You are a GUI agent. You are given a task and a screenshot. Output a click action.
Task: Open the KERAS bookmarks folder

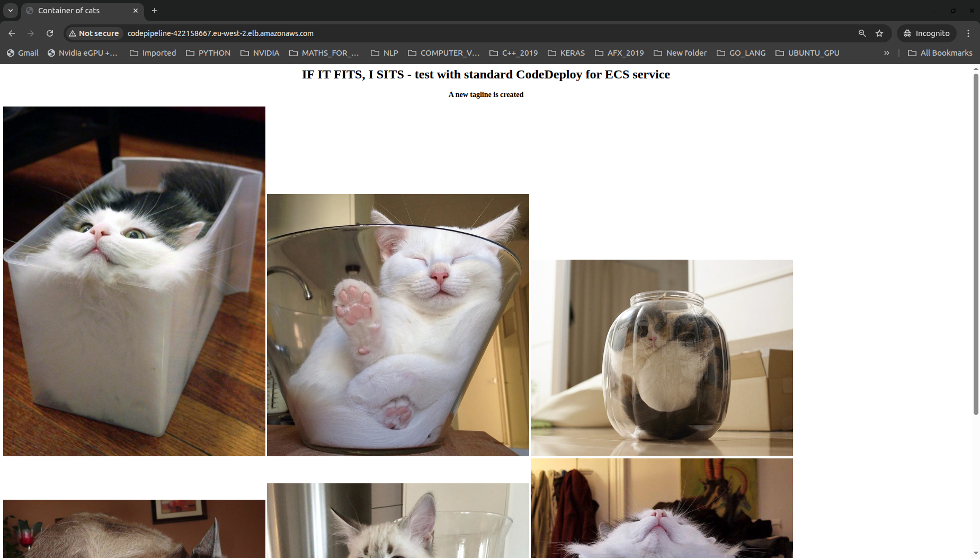click(x=566, y=53)
